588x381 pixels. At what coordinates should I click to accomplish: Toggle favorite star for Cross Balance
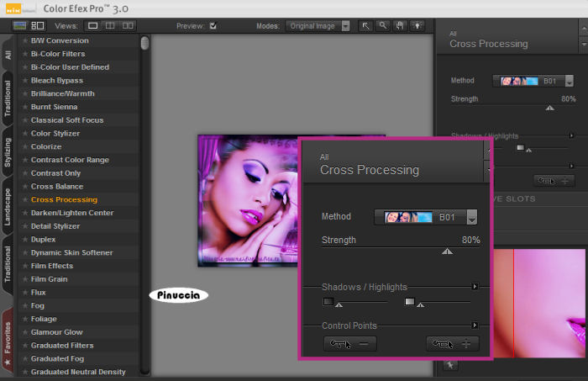pos(25,186)
